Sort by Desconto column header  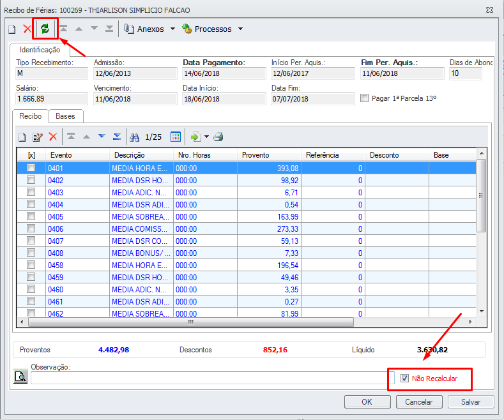tap(397, 155)
